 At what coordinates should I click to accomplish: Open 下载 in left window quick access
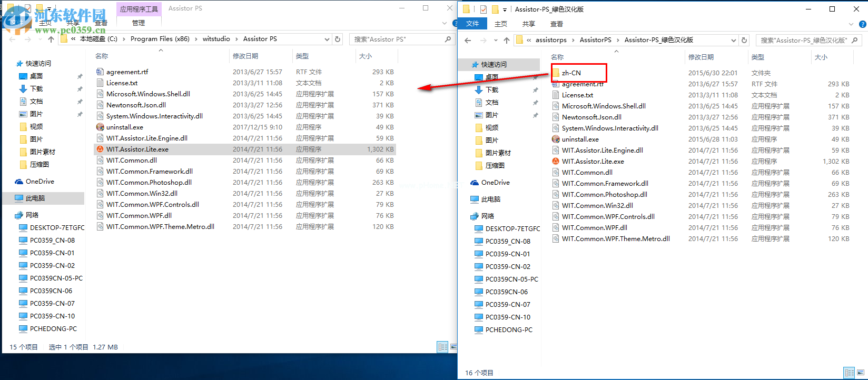[36, 89]
